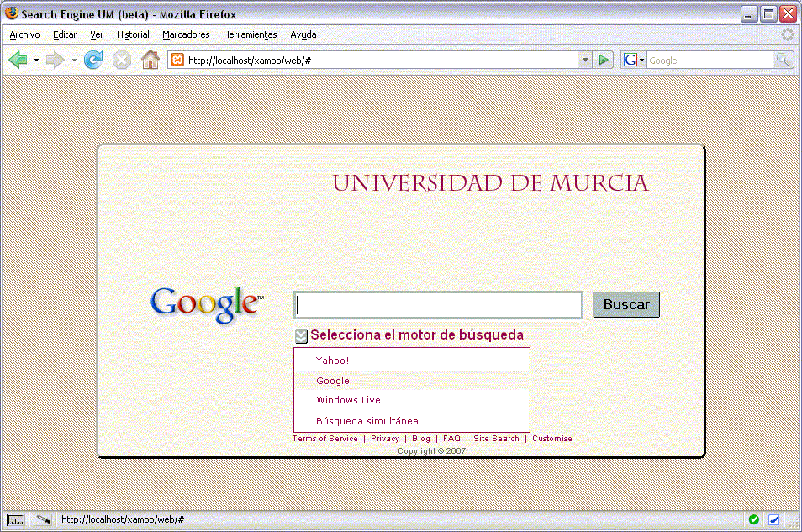The image size is (802, 532).
Task: Reload the current page
Action: (93, 60)
